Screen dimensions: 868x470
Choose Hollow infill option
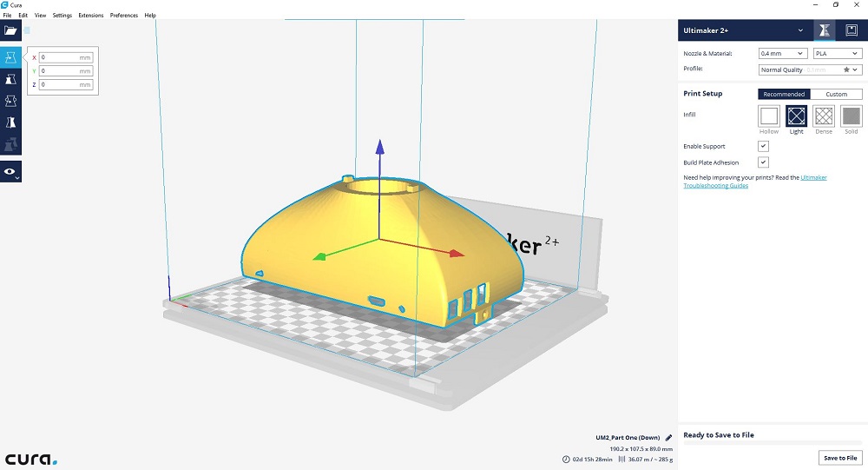[x=769, y=116]
